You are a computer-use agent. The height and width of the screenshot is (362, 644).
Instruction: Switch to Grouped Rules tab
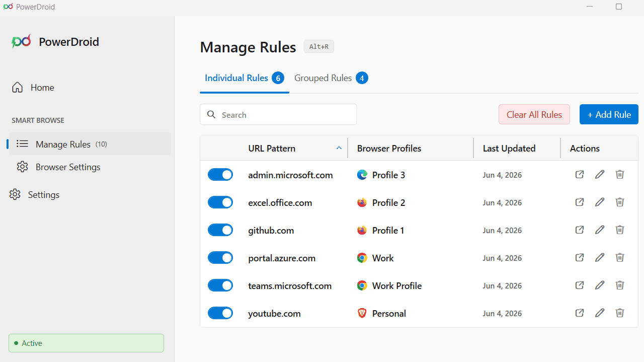331,78
